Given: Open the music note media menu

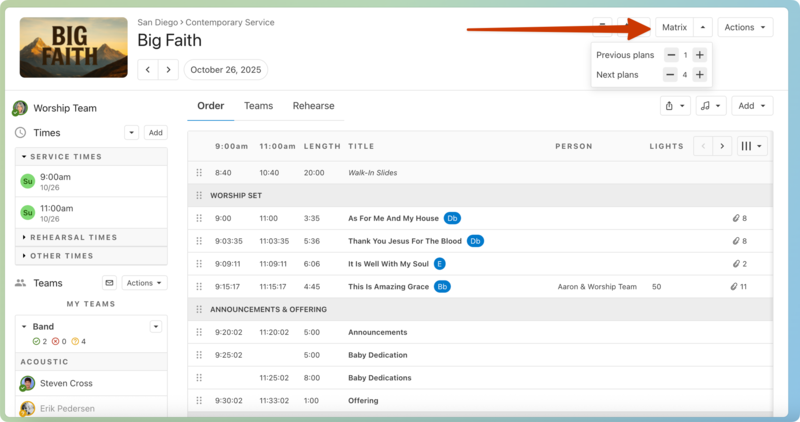Looking at the screenshot, I should [710, 106].
